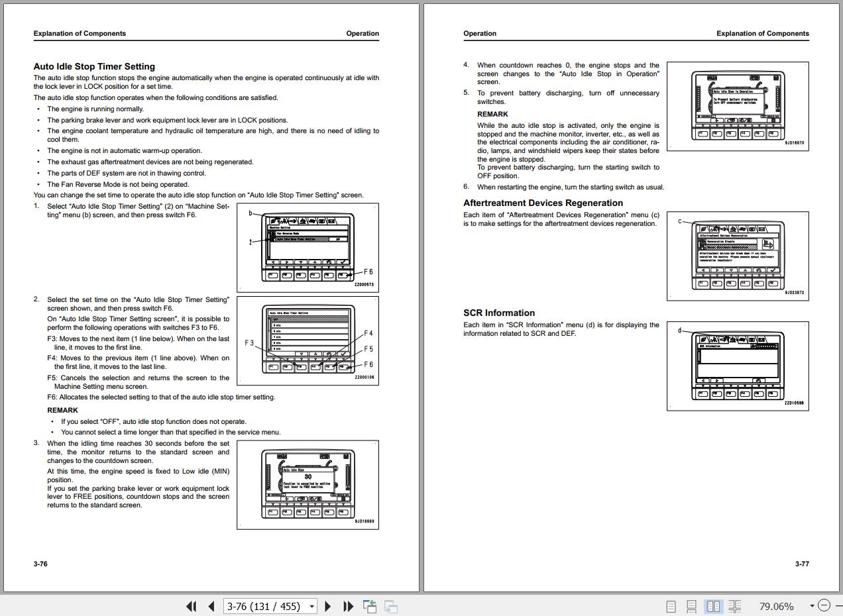Click the page number 3-77 footer
The height and width of the screenshot is (616, 843).
point(802,564)
